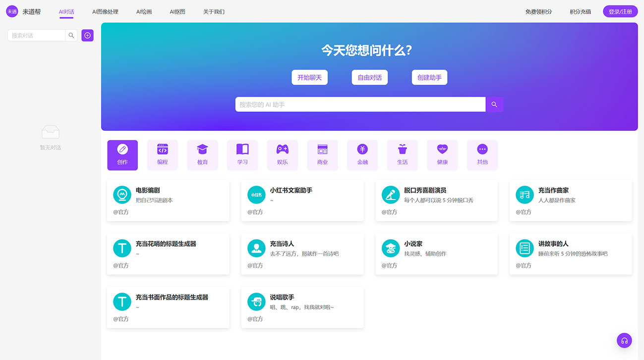Select the 健康 health category icon
644x360 pixels.
(442, 154)
